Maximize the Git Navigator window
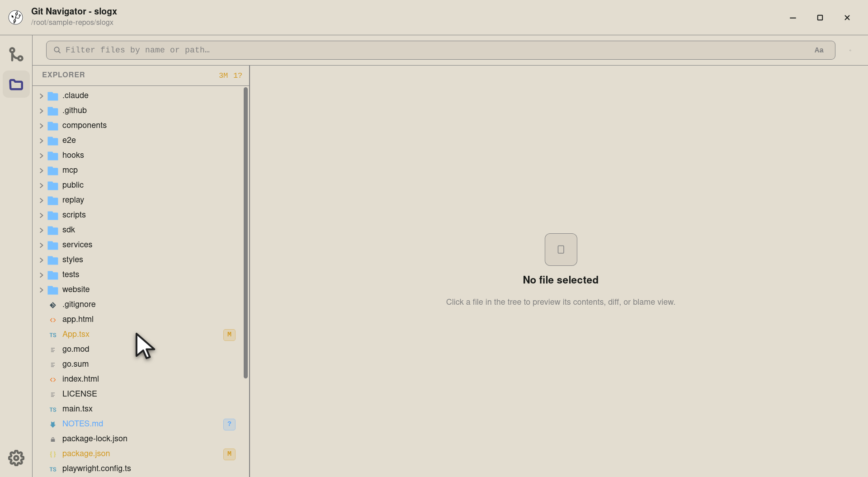Image resolution: width=868 pixels, height=477 pixels. pos(820,18)
